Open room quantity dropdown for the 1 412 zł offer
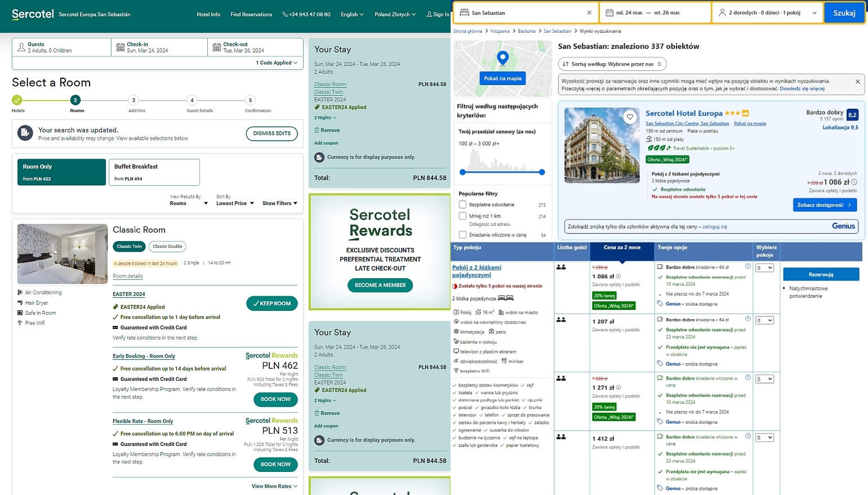This screenshot has height=495, width=868. (x=764, y=438)
